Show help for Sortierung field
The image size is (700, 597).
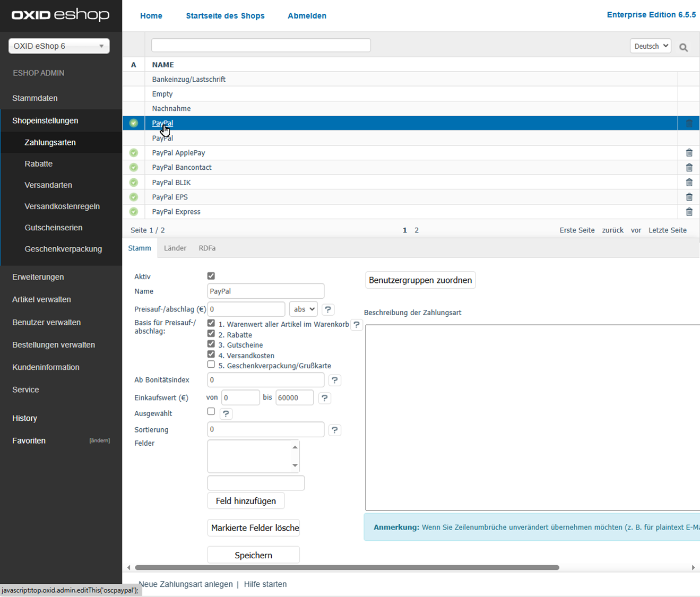(334, 430)
